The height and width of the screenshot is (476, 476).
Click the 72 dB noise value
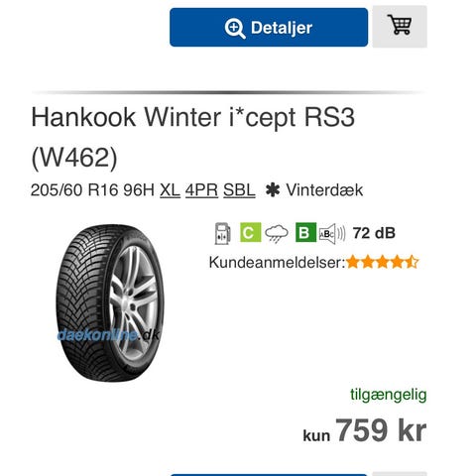pyautogui.click(x=374, y=233)
